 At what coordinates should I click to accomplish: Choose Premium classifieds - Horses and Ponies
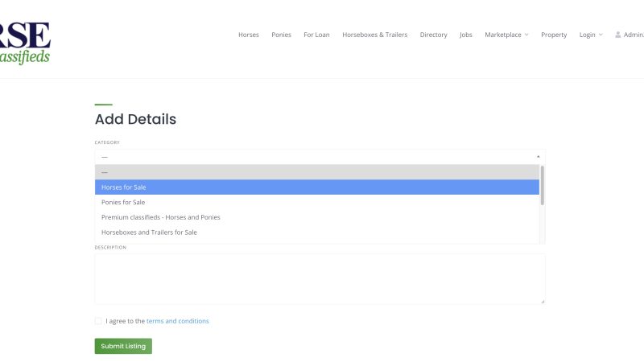317,217
